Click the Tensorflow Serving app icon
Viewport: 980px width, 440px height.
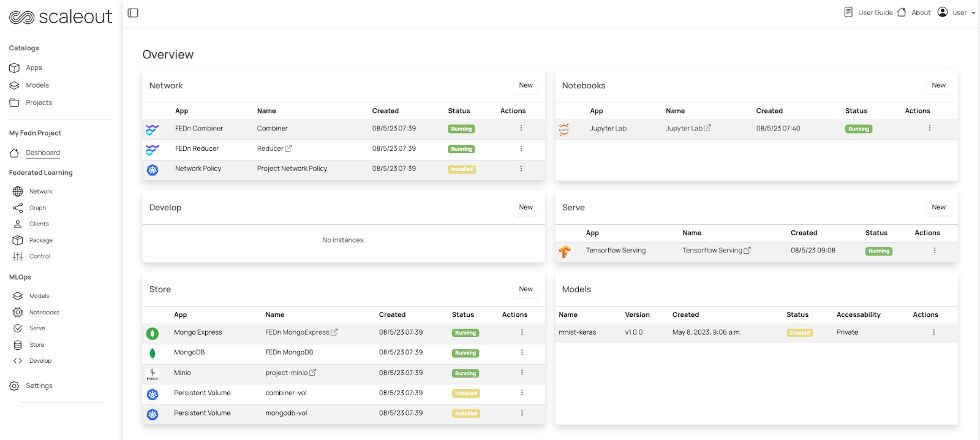pos(565,251)
